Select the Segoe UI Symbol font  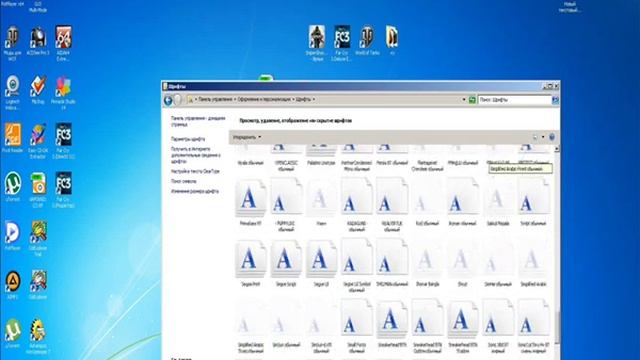(x=356, y=266)
